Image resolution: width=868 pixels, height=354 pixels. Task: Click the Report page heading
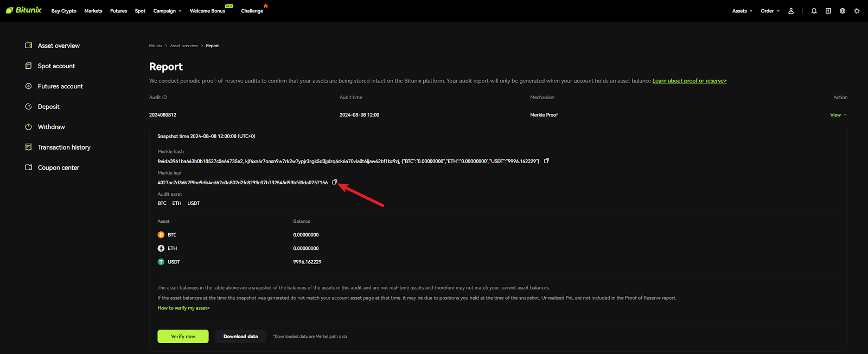tap(166, 67)
